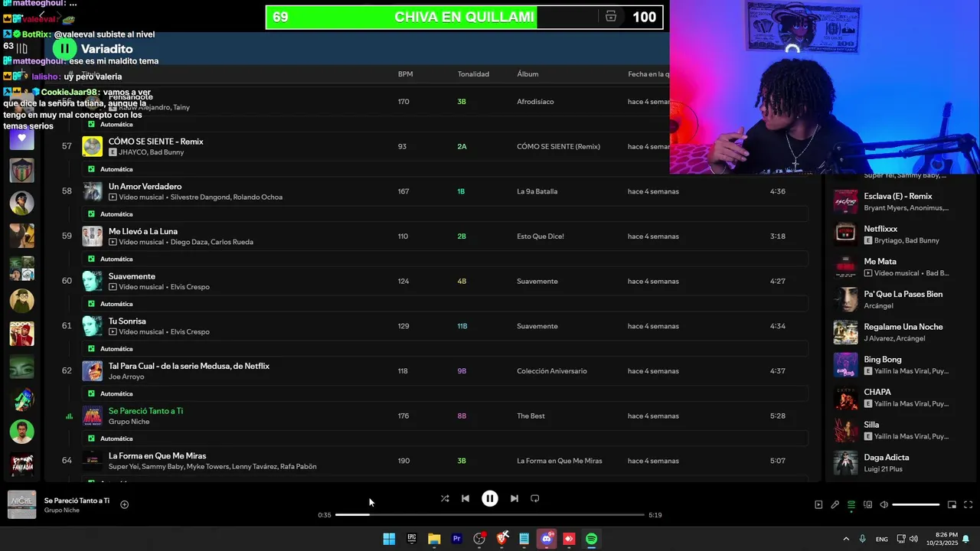Add Se Pareció Tanto a Ti to Liked Songs
The width and height of the screenshot is (980, 551).
click(x=125, y=504)
